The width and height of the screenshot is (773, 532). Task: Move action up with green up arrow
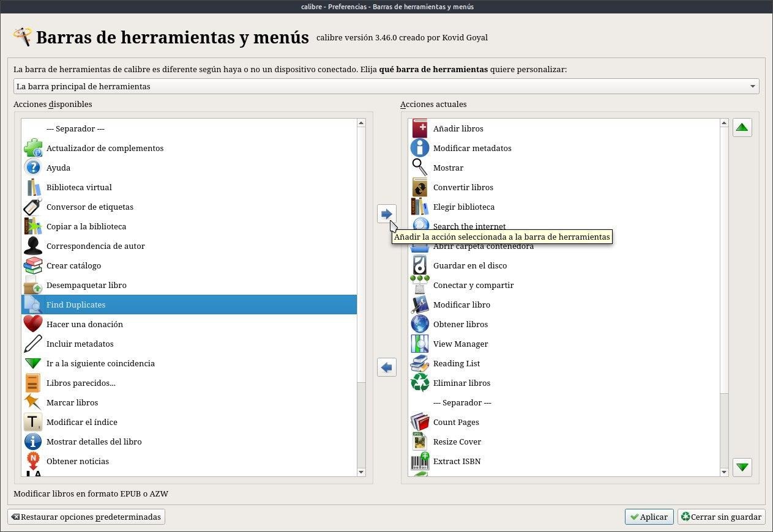[742, 128]
